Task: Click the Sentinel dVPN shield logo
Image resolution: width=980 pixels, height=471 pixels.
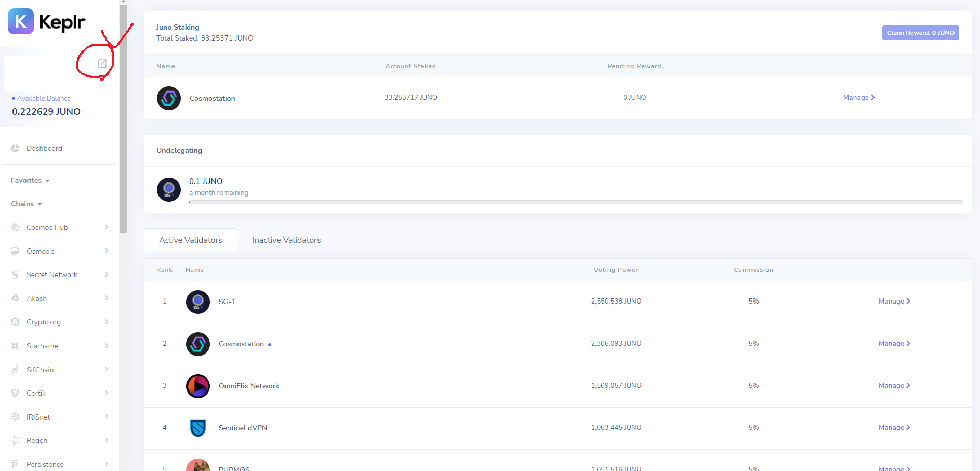Action: [198, 428]
